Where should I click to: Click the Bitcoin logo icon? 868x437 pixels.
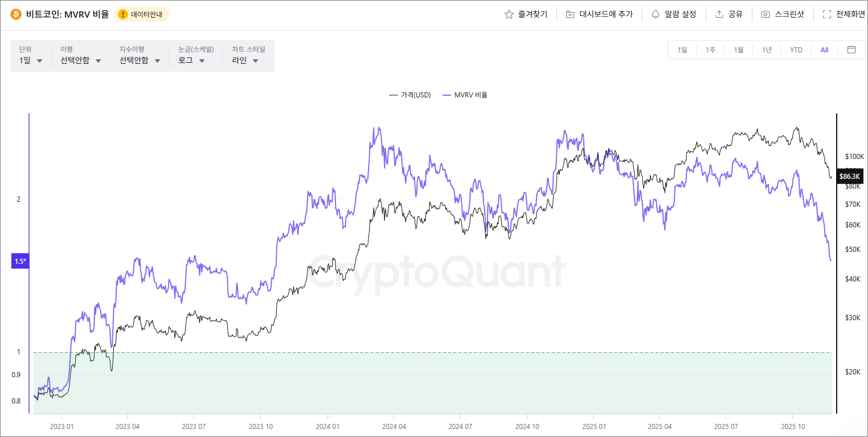tap(15, 14)
